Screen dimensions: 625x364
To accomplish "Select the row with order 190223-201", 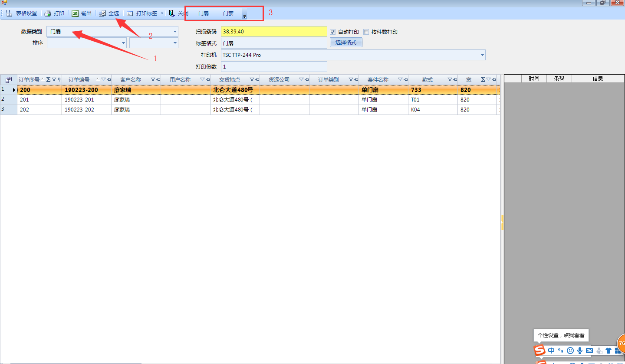I will (x=79, y=100).
